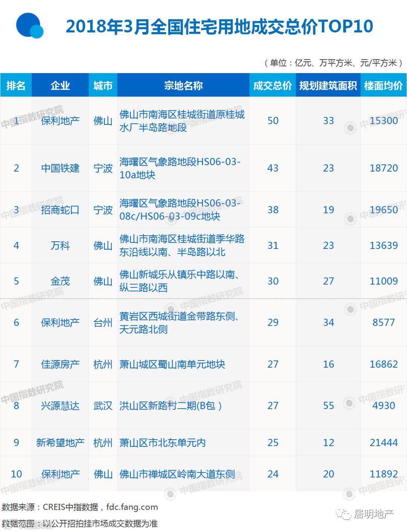Viewport: 407px width, 532px height.
Task: Click 武汉 city cell
Action: pyautogui.click(x=103, y=406)
